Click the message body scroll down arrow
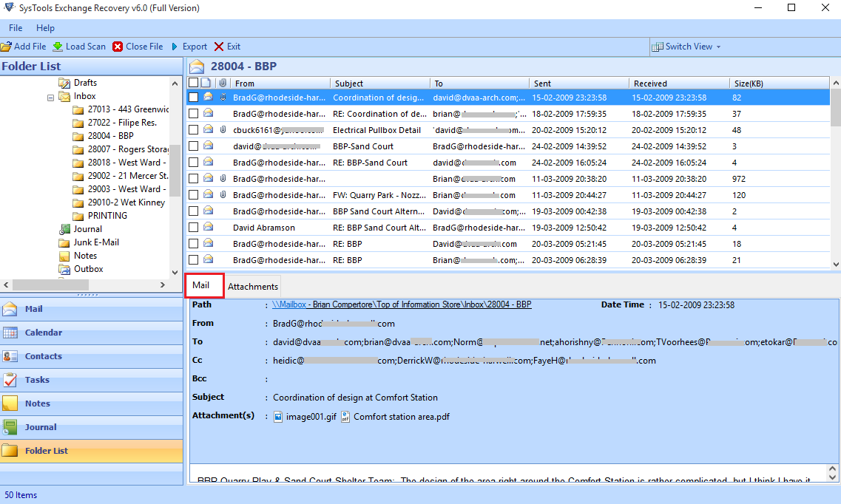Screen dimensions: 841x504 (x=832, y=477)
